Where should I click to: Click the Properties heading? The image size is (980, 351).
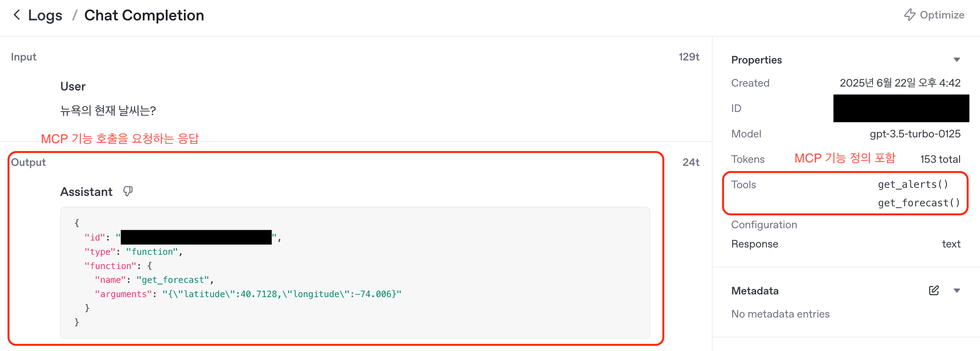click(757, 60)
